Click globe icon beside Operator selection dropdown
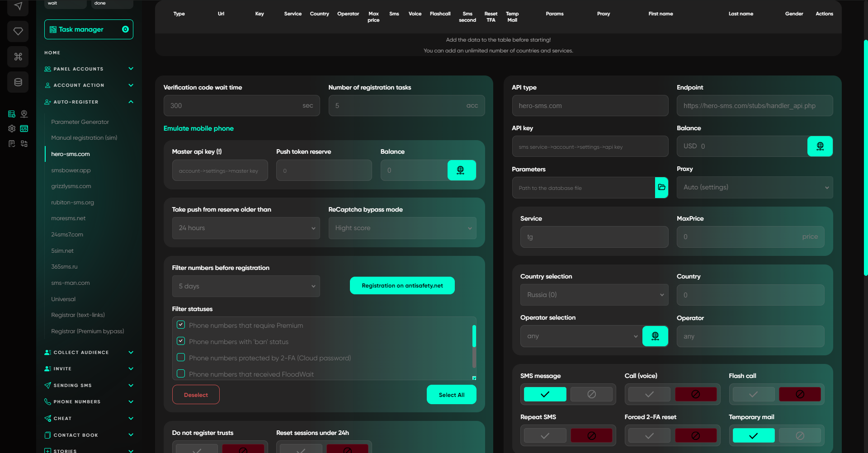 point(655,336)
